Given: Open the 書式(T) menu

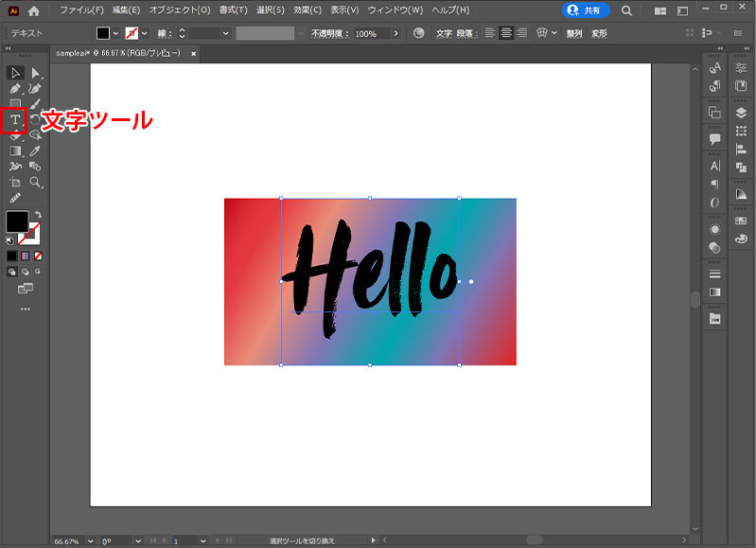Looking at the screenshot, I should click(x=233, y=10).
